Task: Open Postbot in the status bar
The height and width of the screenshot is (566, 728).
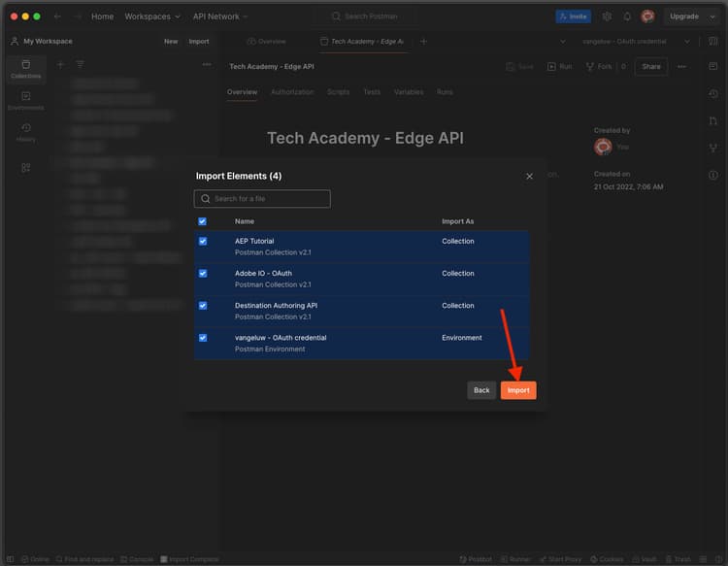Action: [x=476, y=559]
